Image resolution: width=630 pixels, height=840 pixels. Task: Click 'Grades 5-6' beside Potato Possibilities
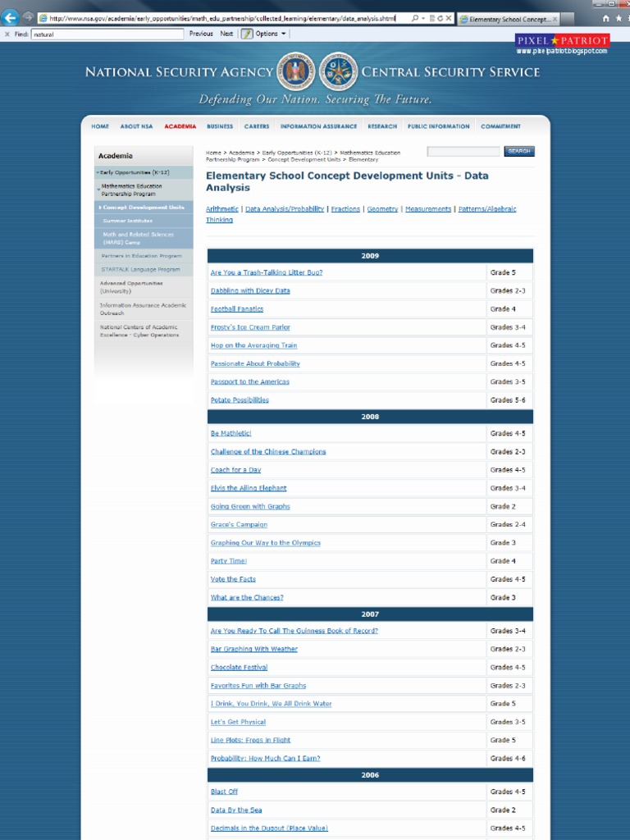pyautogui.click(x=508, y=400)
